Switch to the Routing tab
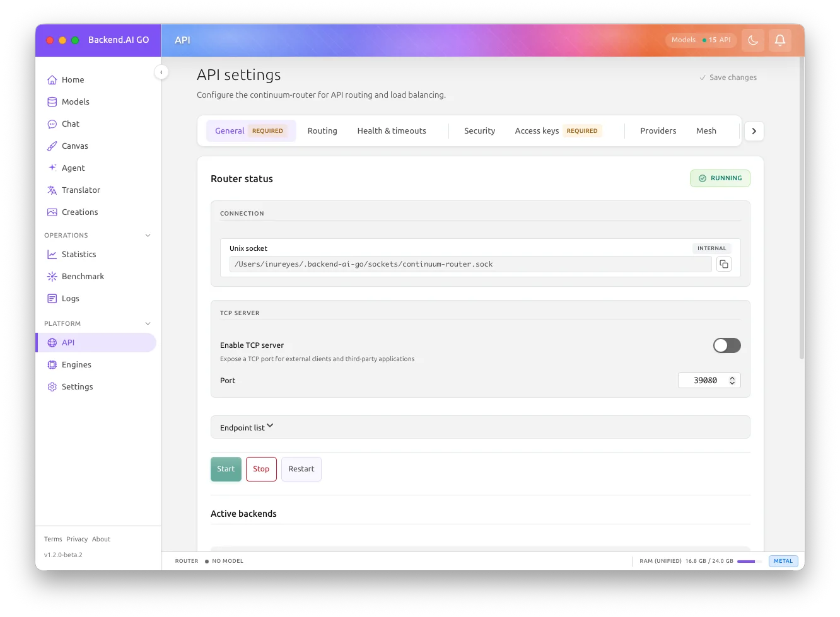 pyautogui.click(x=322, y=130)
